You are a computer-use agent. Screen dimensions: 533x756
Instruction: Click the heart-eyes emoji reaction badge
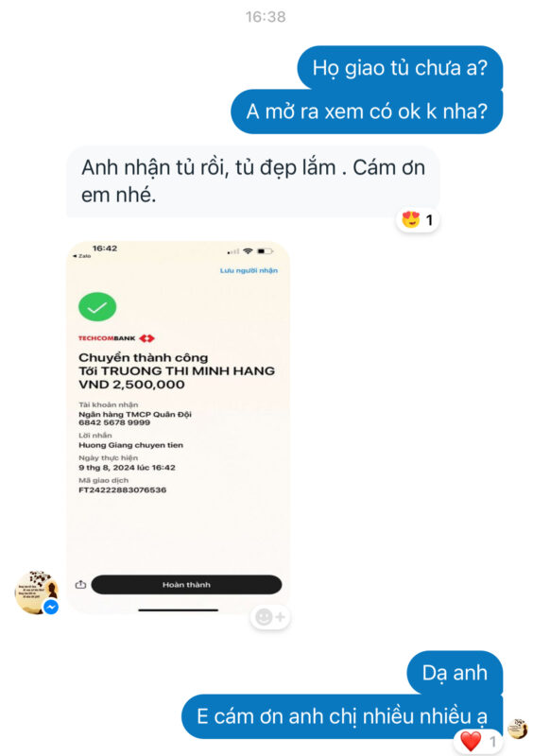click(x=418, y=220)
